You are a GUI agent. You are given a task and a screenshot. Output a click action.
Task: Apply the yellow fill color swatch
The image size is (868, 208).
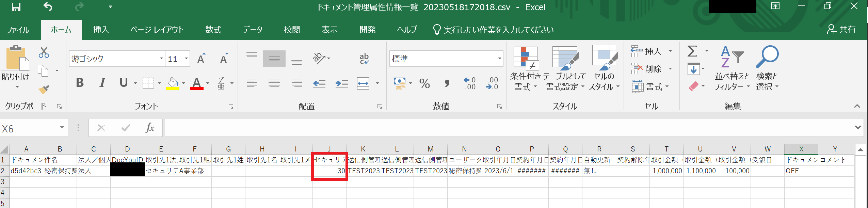coord(173,83)
